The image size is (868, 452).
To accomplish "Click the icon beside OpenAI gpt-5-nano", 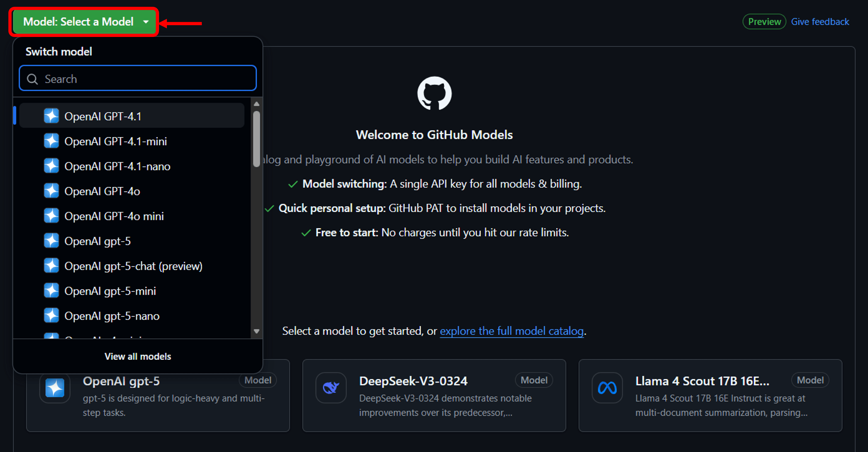I will pyautogui.click(x=51, y=315).
